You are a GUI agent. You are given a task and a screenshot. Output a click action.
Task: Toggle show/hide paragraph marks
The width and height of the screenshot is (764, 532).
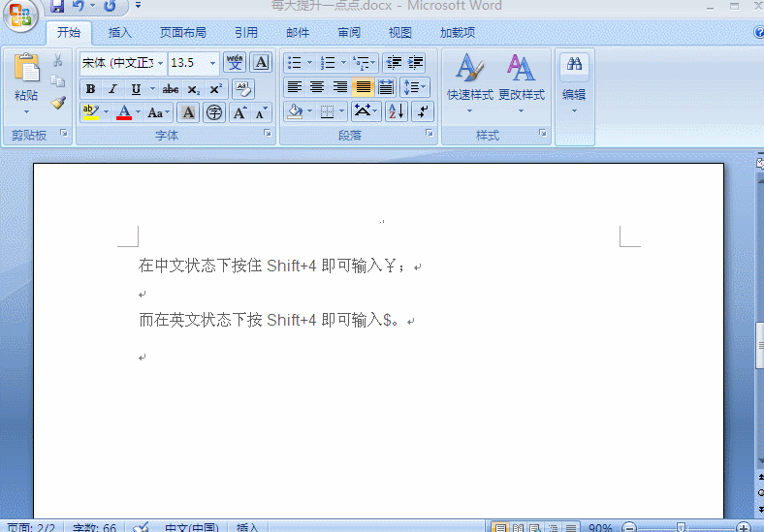(x=423, y=111)
